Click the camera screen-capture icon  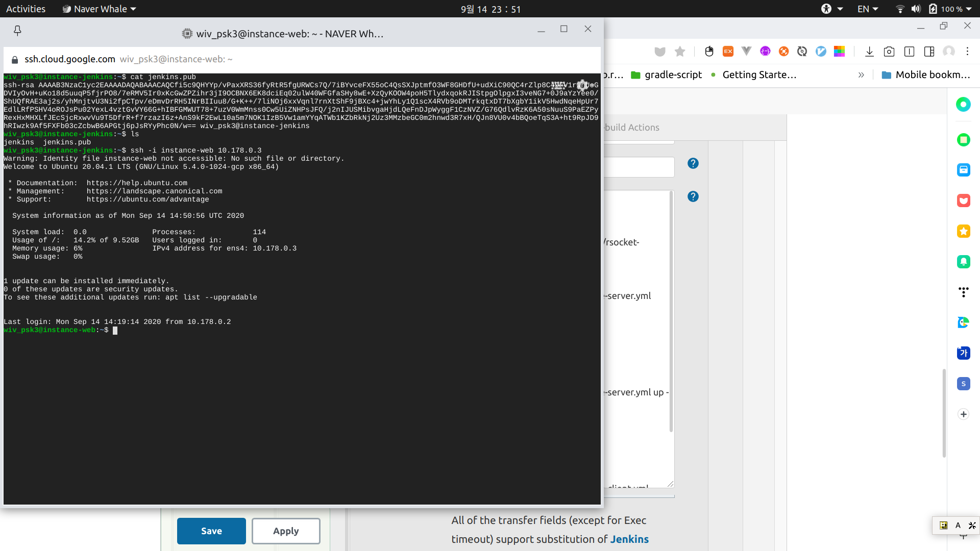click(889, 52)
